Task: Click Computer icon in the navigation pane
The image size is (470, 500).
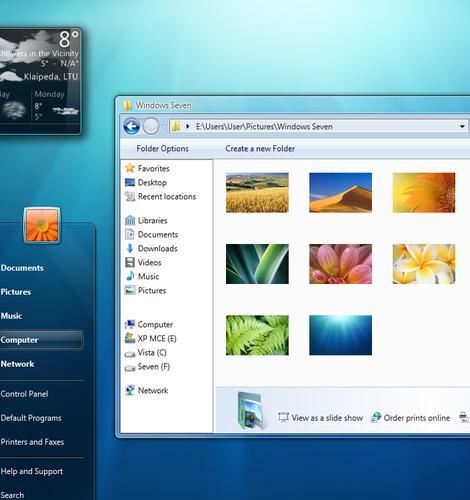Action: coord(130,324)
